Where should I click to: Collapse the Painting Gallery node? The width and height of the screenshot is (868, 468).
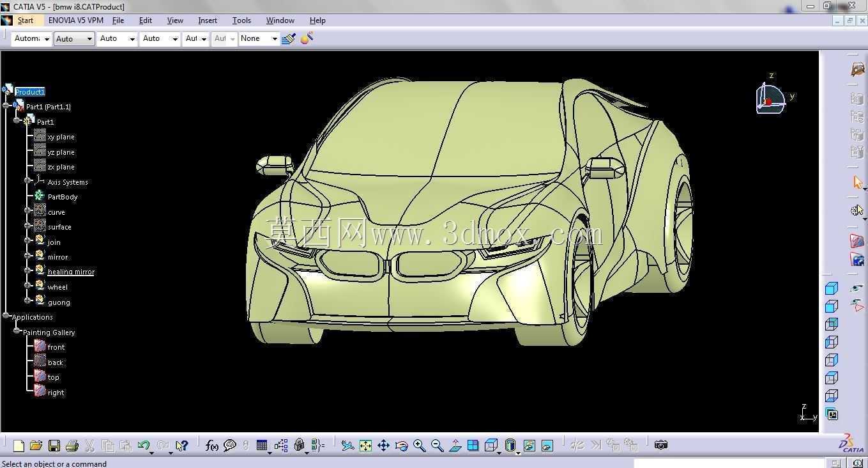pos(17,331)
